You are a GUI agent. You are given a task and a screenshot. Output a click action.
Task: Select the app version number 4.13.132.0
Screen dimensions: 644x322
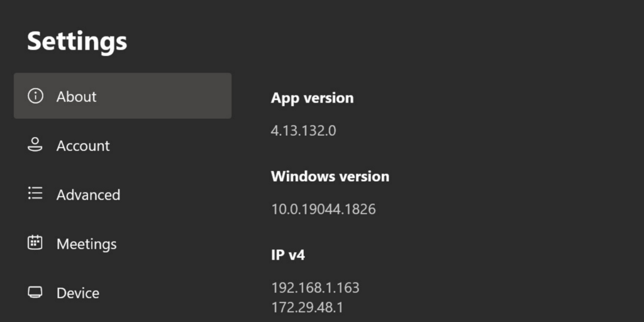pyautogui.click(x=304, y=131)
